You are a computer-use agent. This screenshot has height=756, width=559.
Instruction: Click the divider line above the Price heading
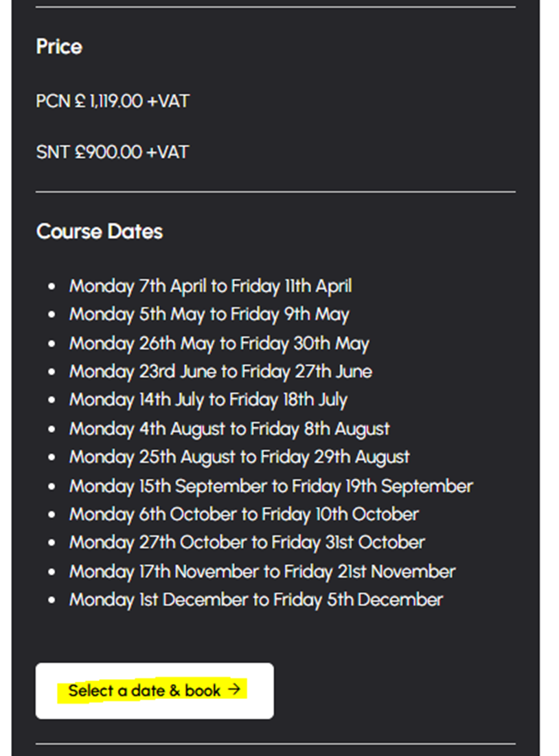[x=275, y=7]
